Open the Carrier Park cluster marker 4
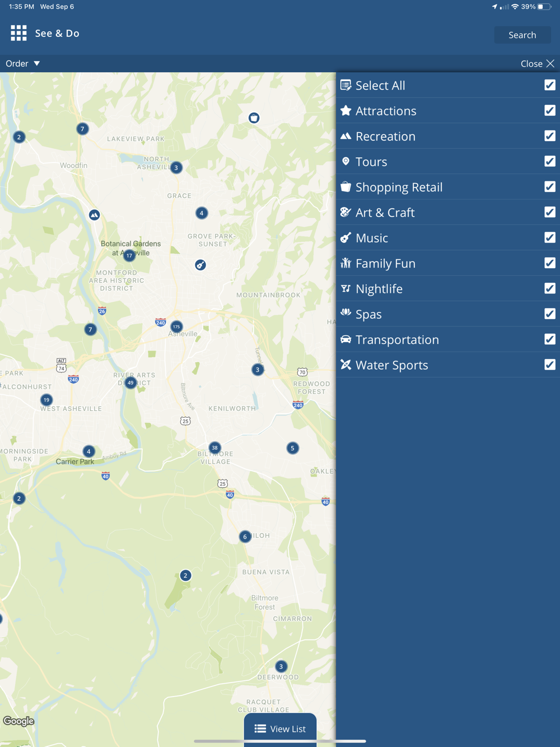The height and width of the screenshot is (747, 560). 88,451
